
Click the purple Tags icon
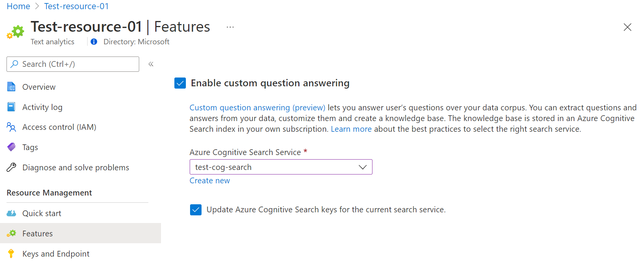pyautogui.click(x=11, y=147)
